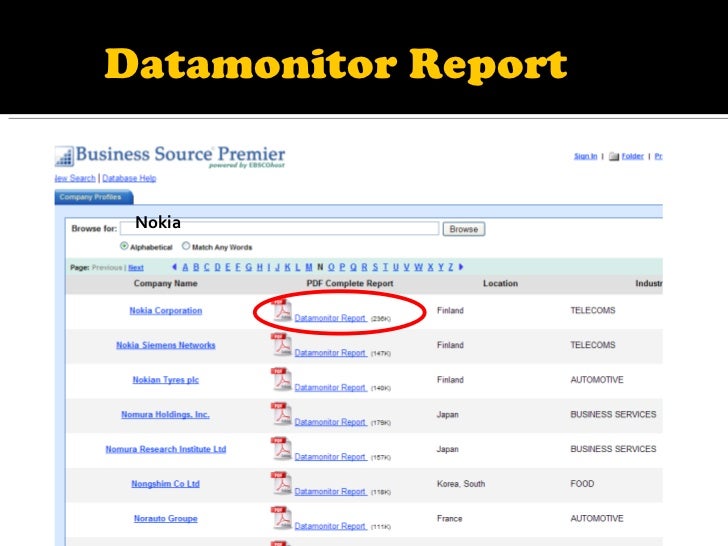
Task: Browse companies starting with letter S
Action: (x=375, y=267)
